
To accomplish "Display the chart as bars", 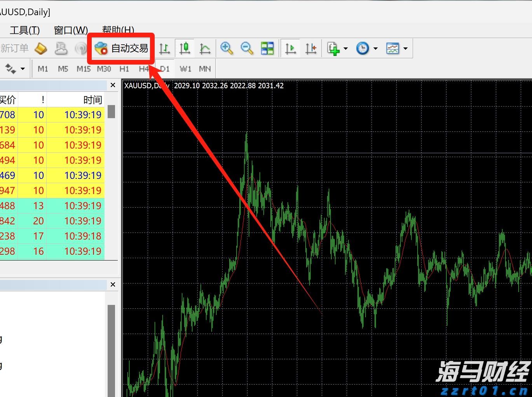I will (x=165, y=48).
